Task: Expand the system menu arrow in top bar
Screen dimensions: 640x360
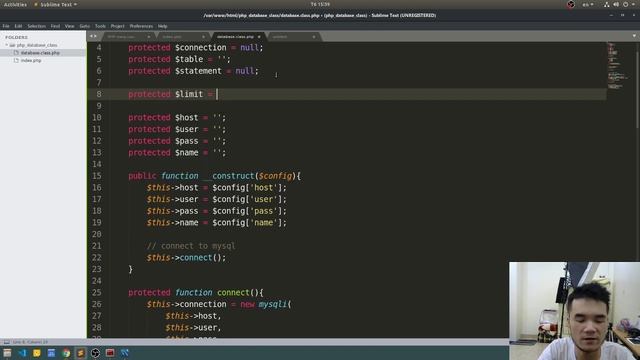Action: (x=634, y=4)
